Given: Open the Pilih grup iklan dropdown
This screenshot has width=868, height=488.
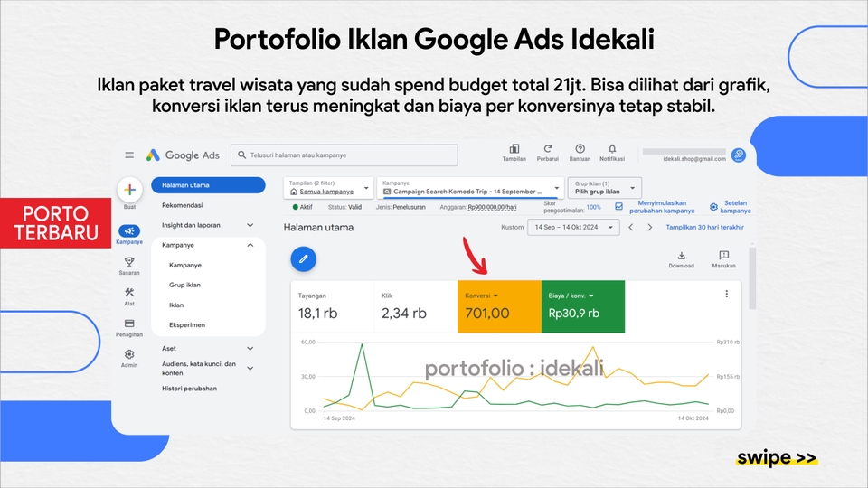Looking at the screenshot, I should pos(605,188).
